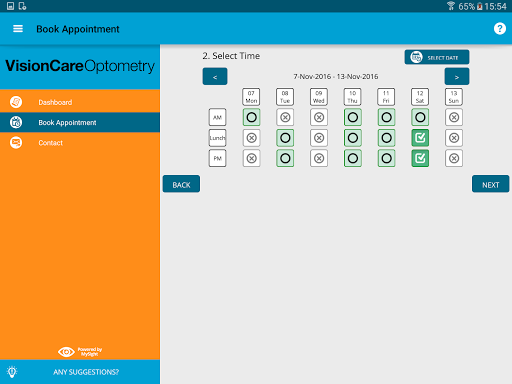Viewport: 512px width, 384px height.
Task: Select Monday 07 AM available slot
Action: click(x=251, y=117)
